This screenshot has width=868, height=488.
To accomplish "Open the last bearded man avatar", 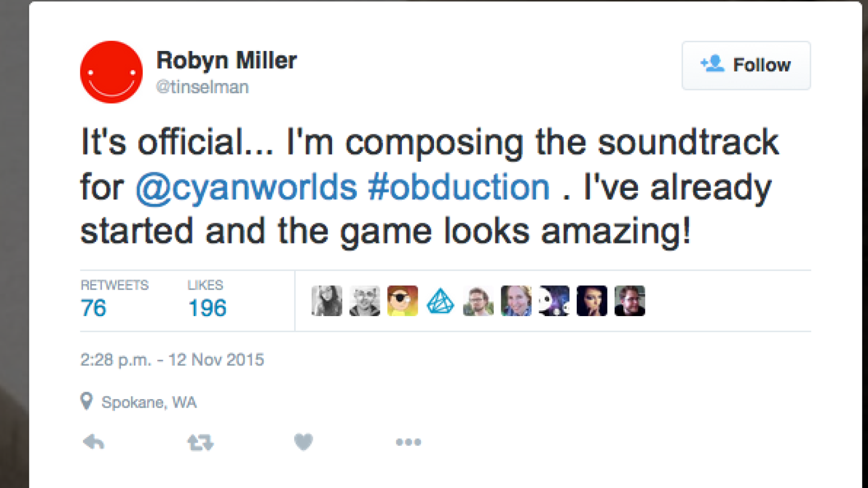I will (x=630, y=301).
